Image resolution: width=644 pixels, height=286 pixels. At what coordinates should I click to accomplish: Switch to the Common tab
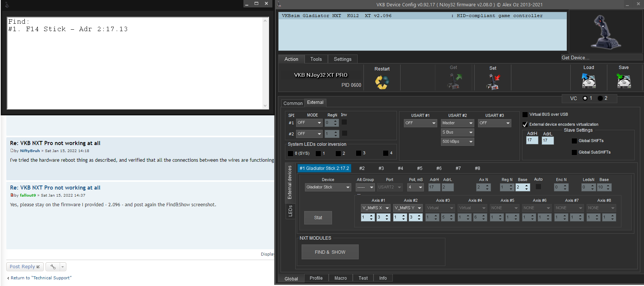[x=293, y=103]
